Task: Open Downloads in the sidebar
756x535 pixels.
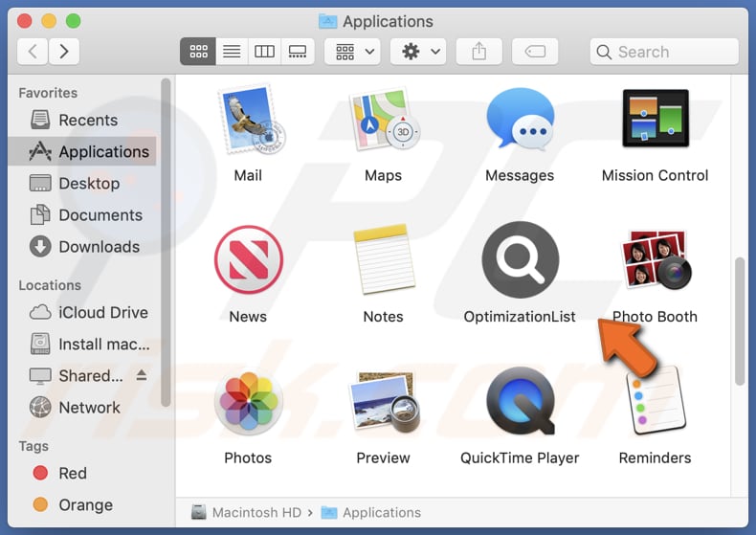Action: coord(82,247)
